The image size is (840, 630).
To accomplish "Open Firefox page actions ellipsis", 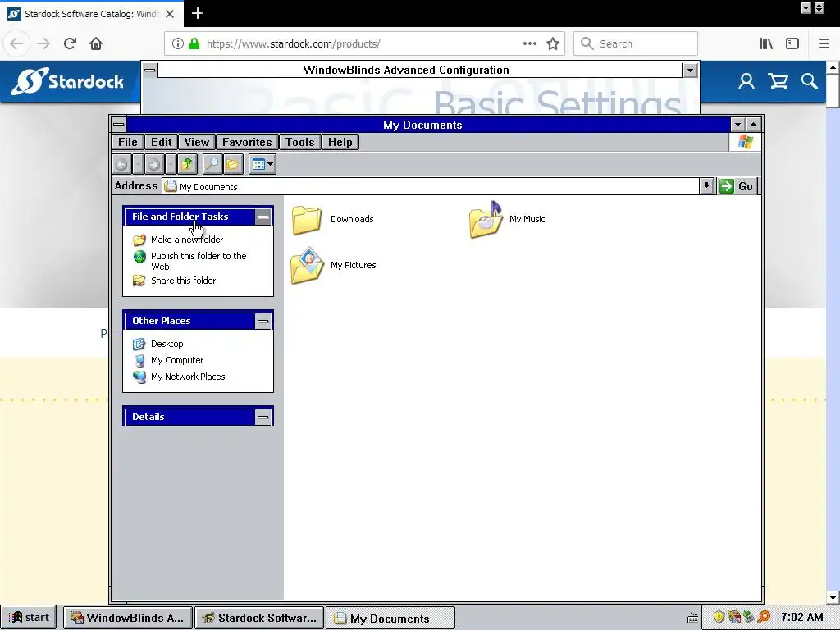I will (x=529, y=44).
